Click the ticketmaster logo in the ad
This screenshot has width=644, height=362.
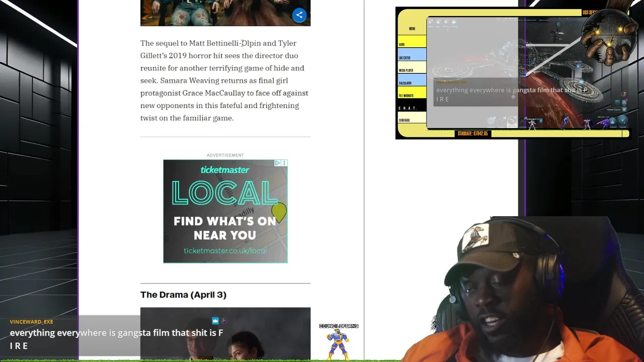point(225,169)
